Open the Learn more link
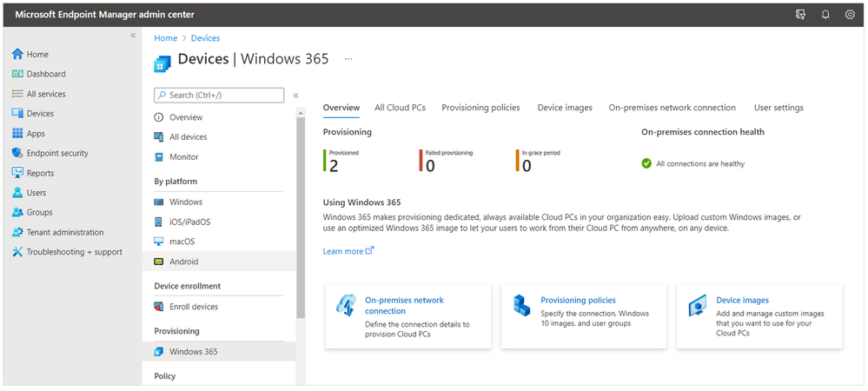This screenshot has width=868, height=391. [x=343, y=251]
